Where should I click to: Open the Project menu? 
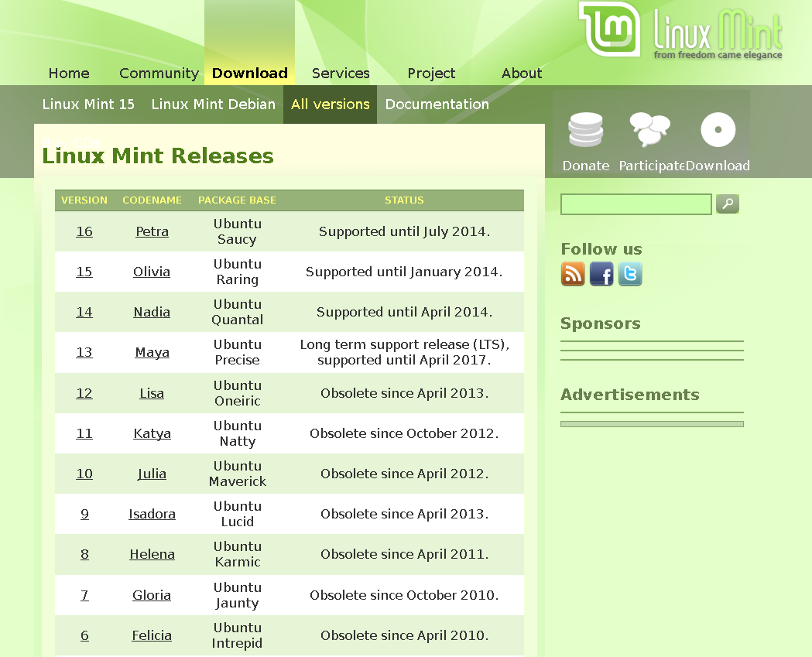point(431,73)
